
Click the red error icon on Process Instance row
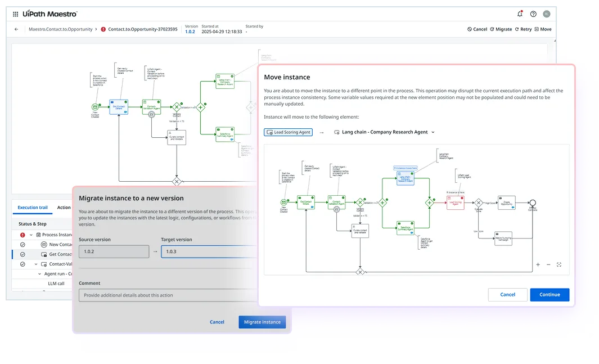click(22, 235)
